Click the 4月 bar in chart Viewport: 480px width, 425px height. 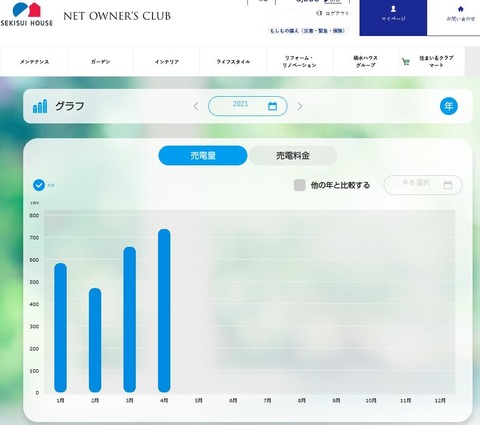(x=164, y=311)
